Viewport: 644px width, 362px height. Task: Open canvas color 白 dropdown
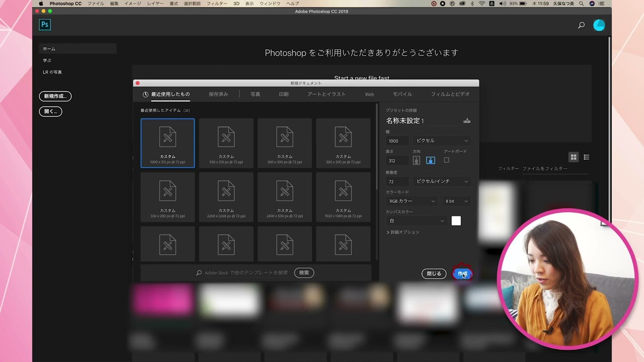(x=416, y=221)
